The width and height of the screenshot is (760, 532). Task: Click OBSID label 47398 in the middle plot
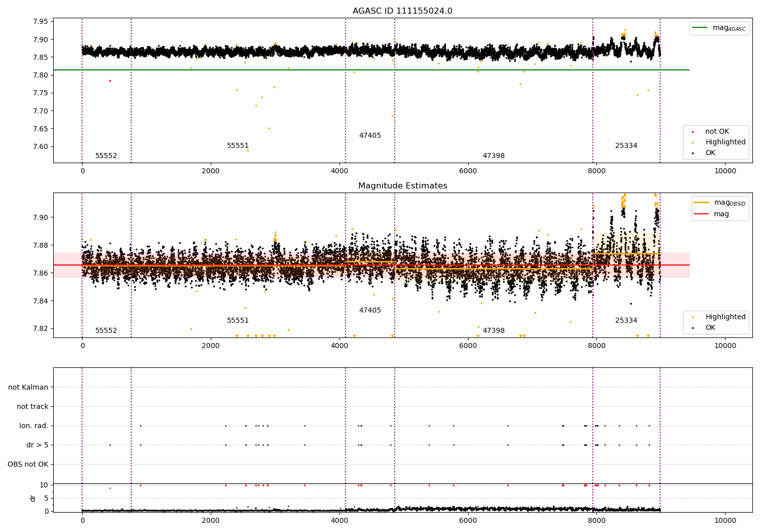pyautogui.click(x=493, y=331)
